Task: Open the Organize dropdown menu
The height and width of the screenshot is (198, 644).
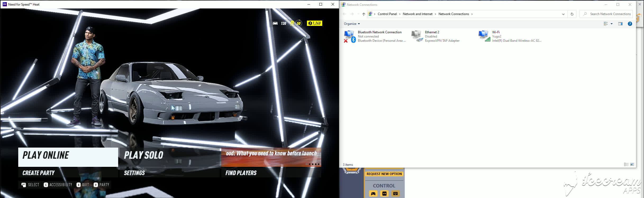Action: [x=352, y=24]
